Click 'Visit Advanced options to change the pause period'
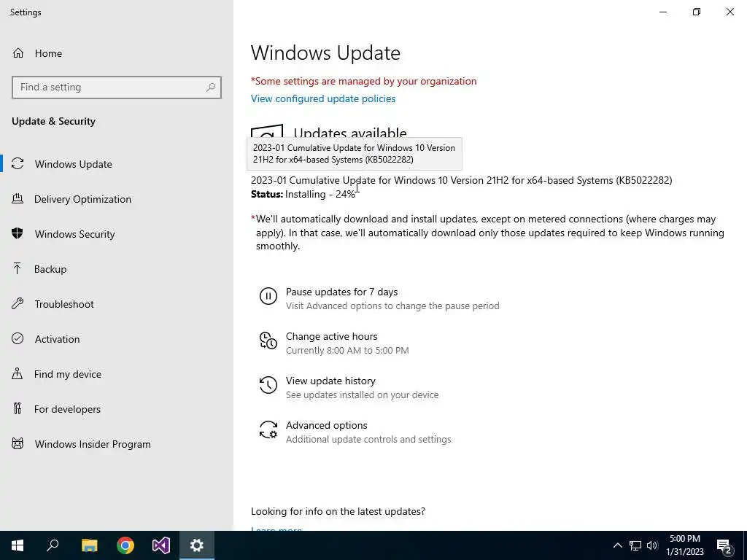Viewport: 747px width, 560px height. click(x=392, y=306)
